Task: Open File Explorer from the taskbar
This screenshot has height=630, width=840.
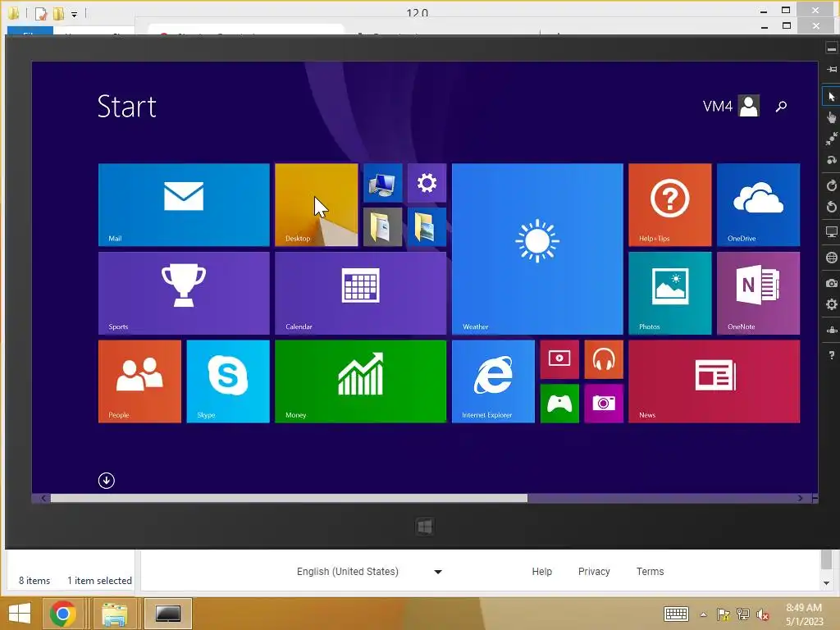Action: [x=114, y=614]
